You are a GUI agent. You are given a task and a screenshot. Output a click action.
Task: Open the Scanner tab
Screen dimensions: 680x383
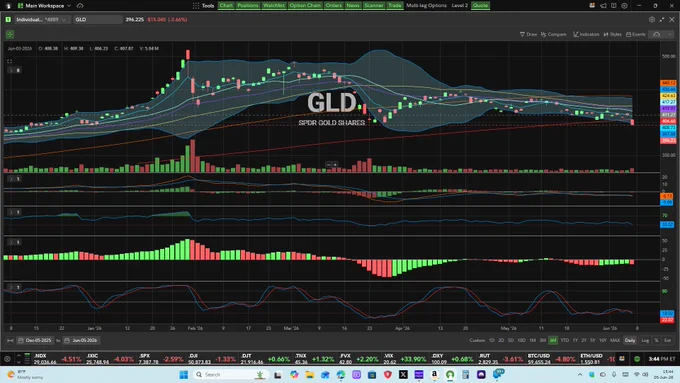374,6
